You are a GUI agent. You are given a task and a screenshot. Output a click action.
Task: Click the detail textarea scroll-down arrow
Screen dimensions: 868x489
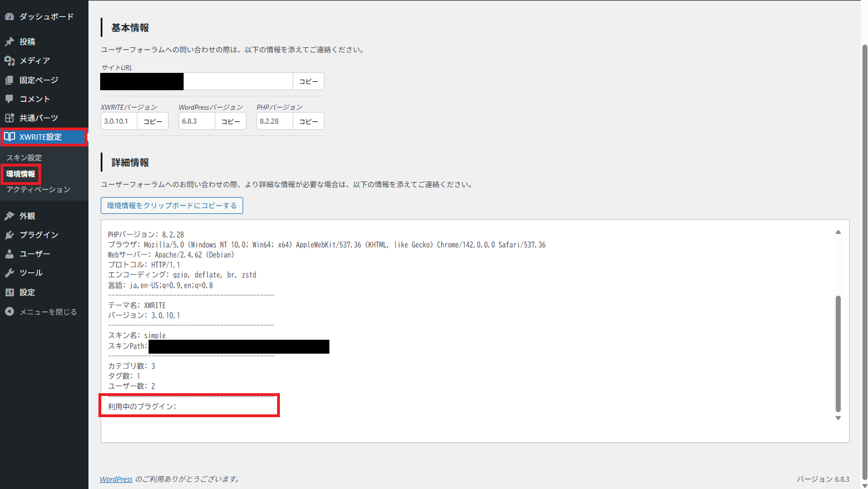838,418
